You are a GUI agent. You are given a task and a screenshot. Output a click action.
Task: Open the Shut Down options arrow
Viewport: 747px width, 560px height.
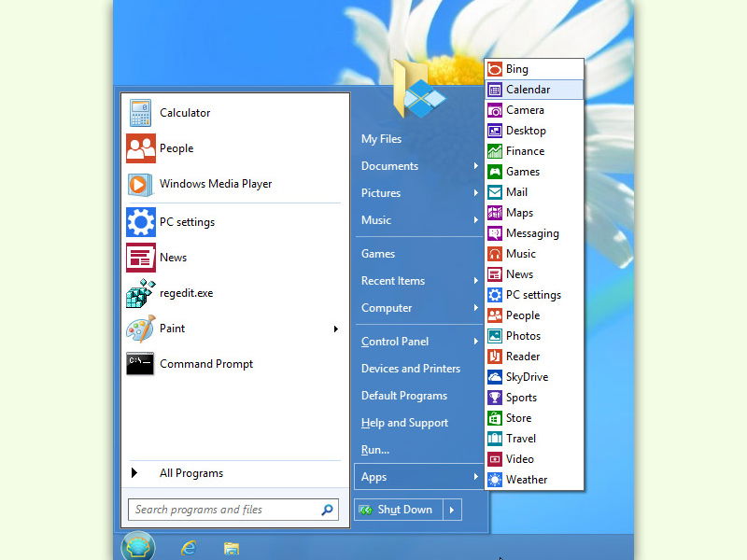tap(452, 510)
